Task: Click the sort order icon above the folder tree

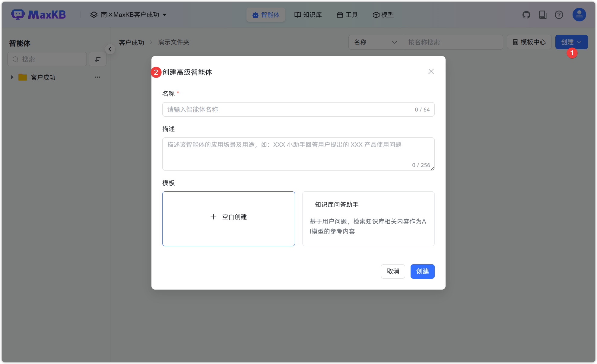Action: (x=97, y=59)
